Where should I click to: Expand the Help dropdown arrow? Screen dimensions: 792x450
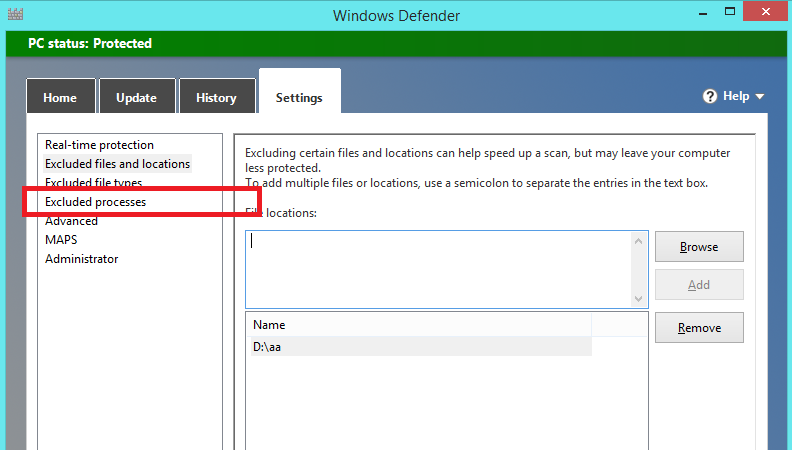(760, 96)
